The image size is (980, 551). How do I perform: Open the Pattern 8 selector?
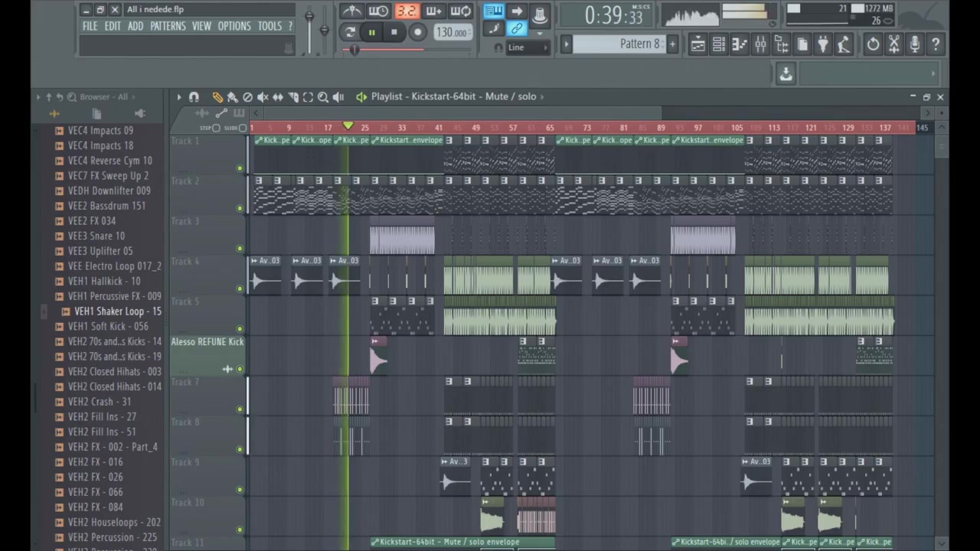(619, 44)
